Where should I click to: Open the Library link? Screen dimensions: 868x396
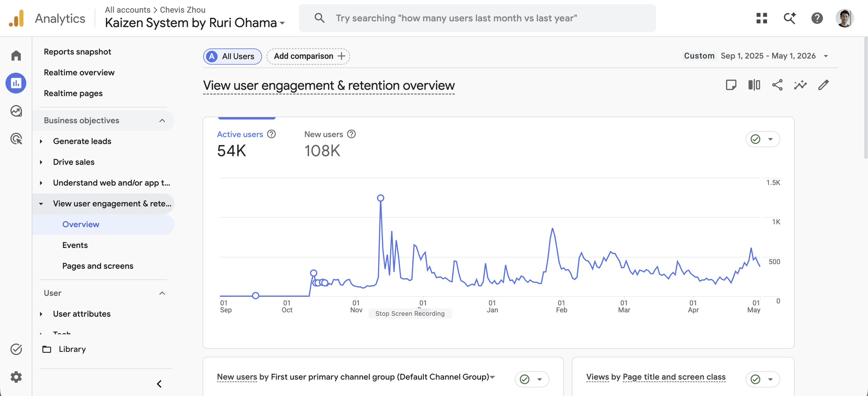72,349
